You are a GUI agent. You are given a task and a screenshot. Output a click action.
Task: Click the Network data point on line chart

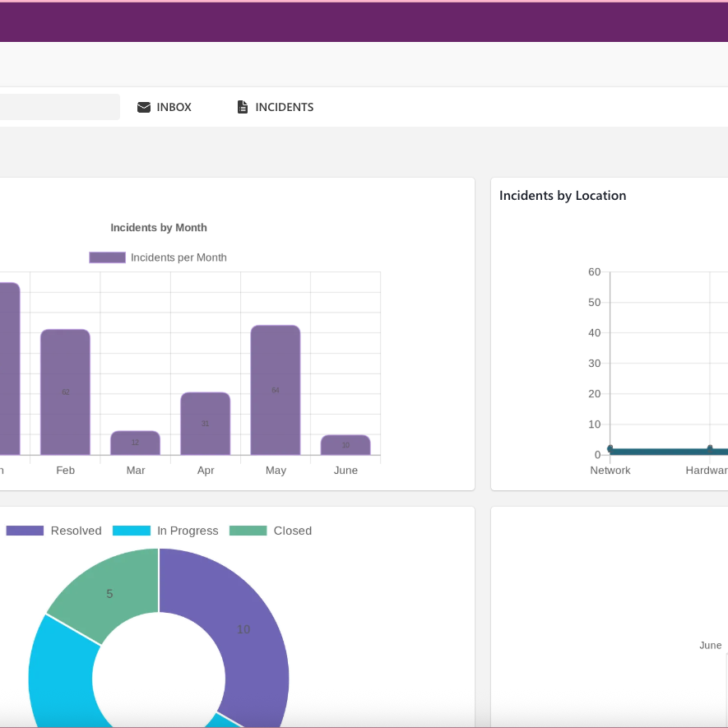pyautogui.click(x=610, y=448)
